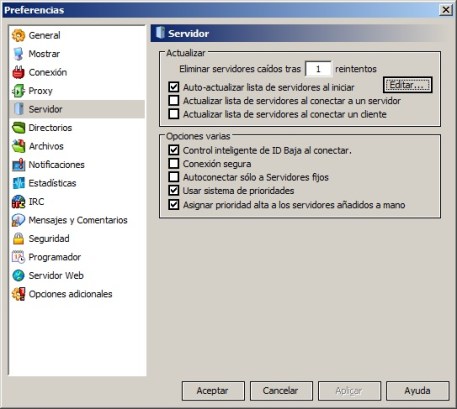Click the Servidor header icon
The height and width of the screenshot is (409, 457).
[160, 33]
